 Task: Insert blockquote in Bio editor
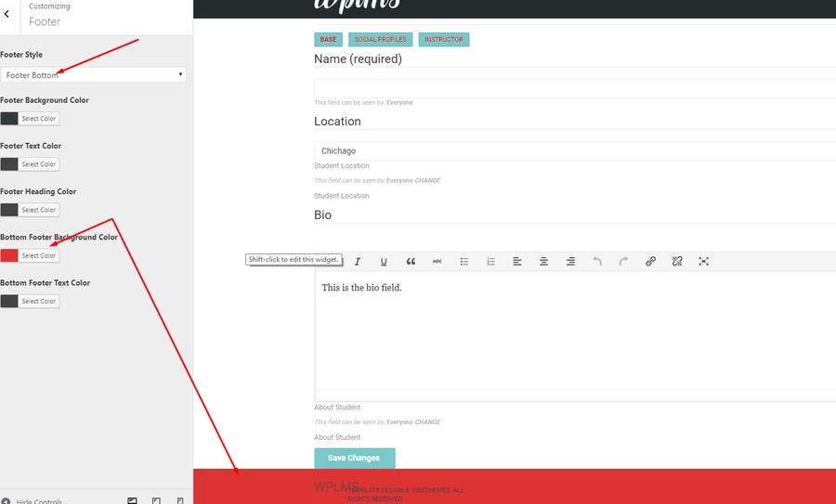411,261
